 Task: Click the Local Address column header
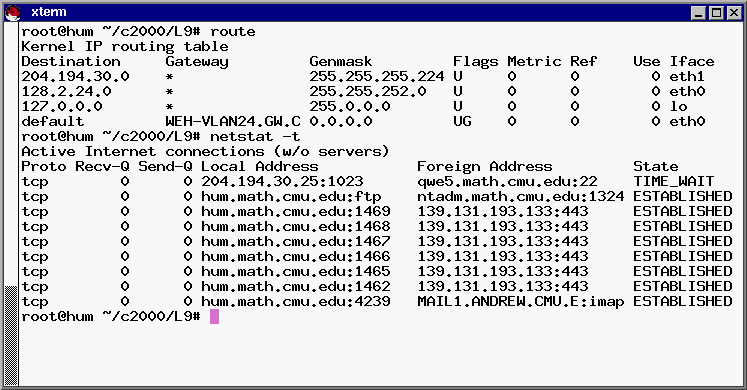click(x=260, y=166)
